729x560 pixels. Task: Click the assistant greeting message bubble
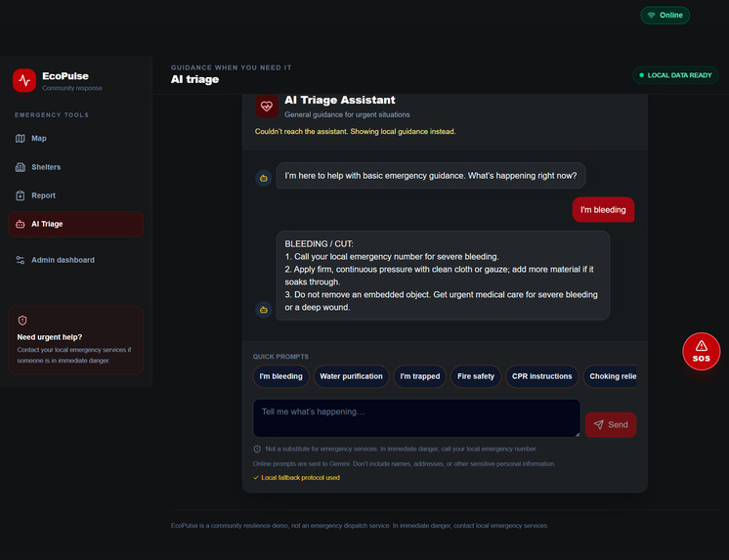[x=431, y=176]
